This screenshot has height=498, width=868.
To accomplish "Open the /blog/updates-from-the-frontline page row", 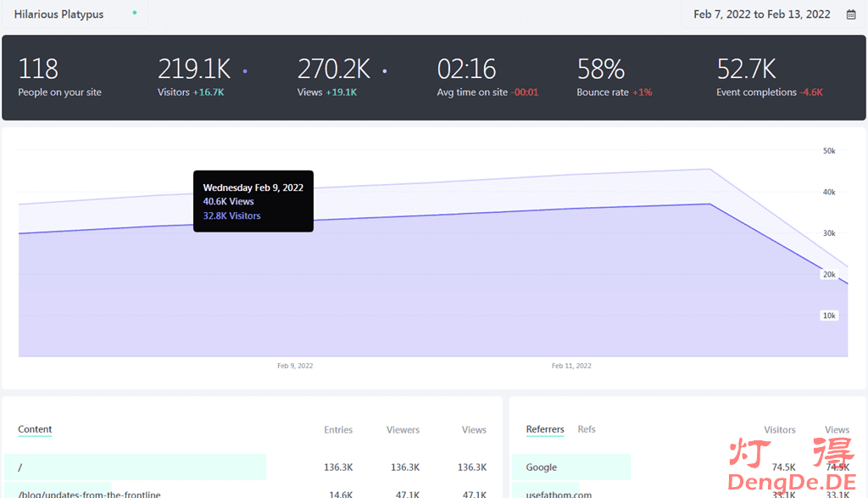I will 89,494.
